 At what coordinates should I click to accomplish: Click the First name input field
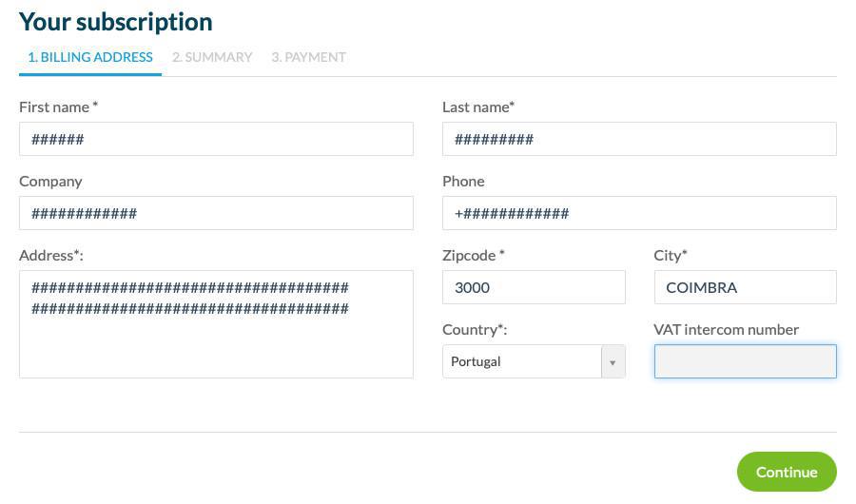click(x=216, y=139)
